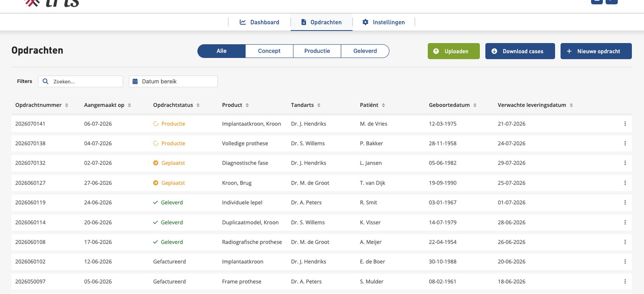Open row menu for order 2026060108

click(625, 242)
